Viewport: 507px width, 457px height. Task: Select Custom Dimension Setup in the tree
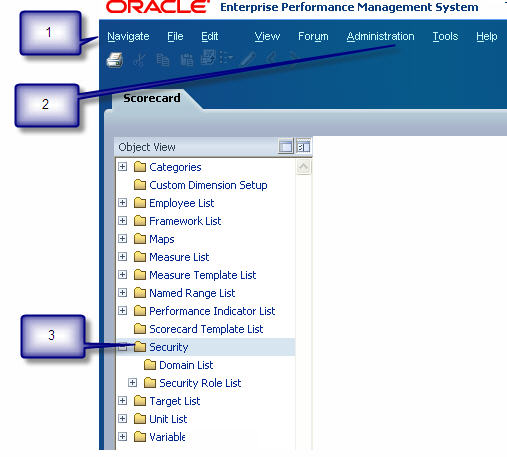pyautogui.click(x=208, y=185)
